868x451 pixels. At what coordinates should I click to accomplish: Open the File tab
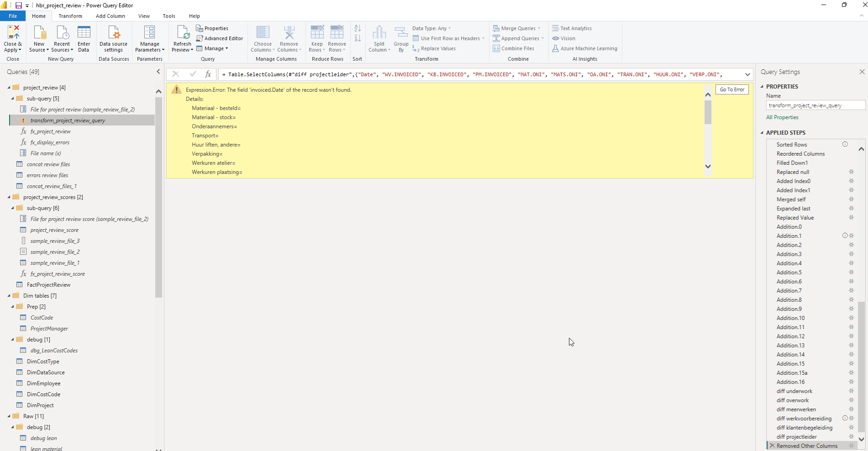click(13, 16)
